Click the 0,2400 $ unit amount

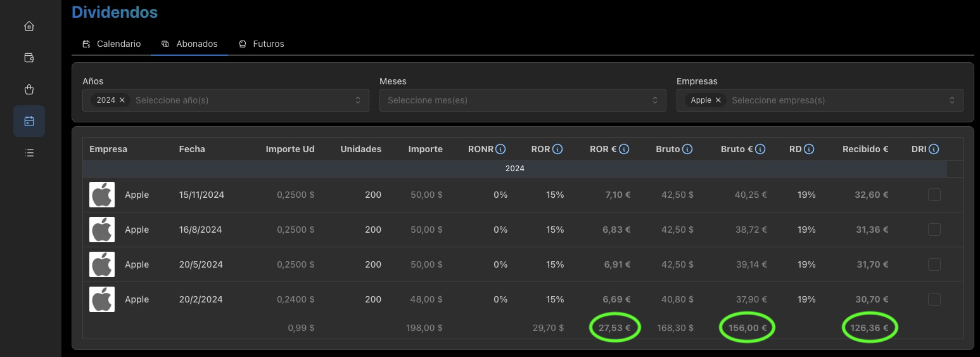coord(296,299)
